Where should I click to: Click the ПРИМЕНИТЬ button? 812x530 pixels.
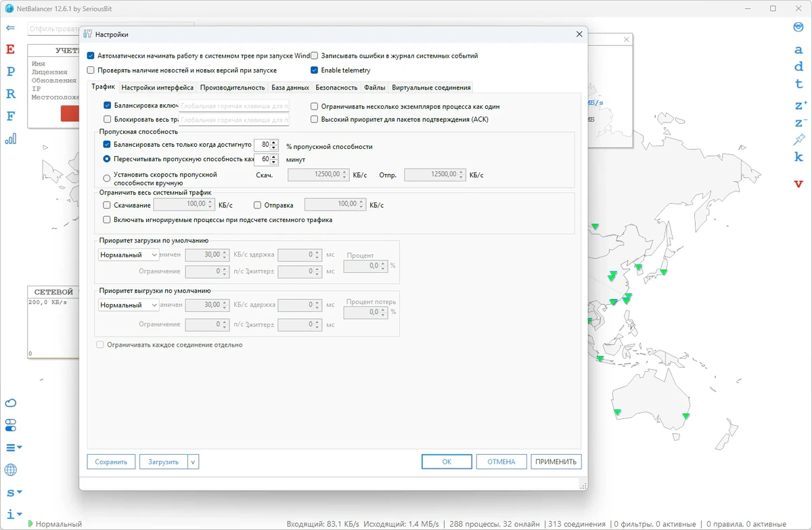tap(556, 462)
